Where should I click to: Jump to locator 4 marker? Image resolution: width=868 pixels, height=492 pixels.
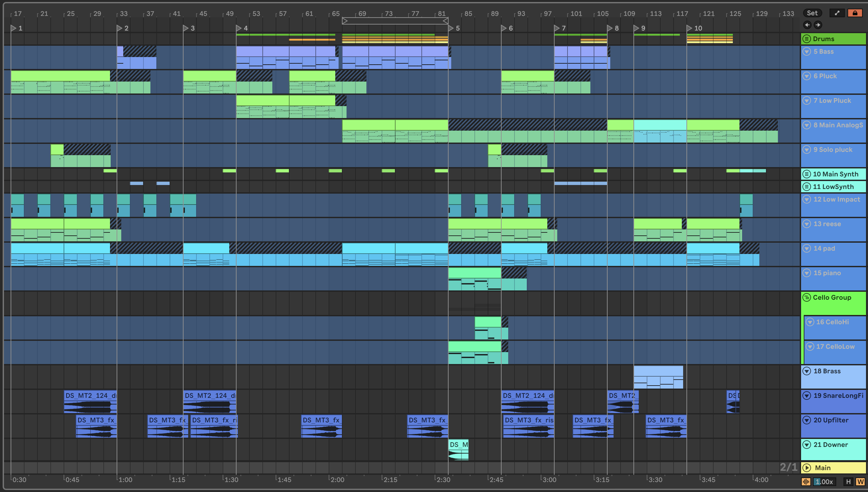[239, 28]
